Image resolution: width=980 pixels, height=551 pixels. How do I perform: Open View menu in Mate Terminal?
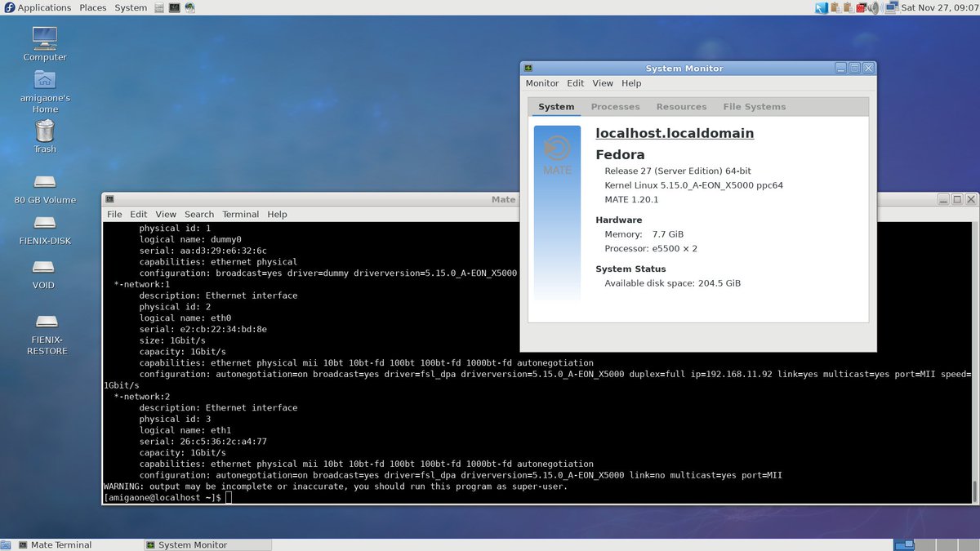pos(166,214)
